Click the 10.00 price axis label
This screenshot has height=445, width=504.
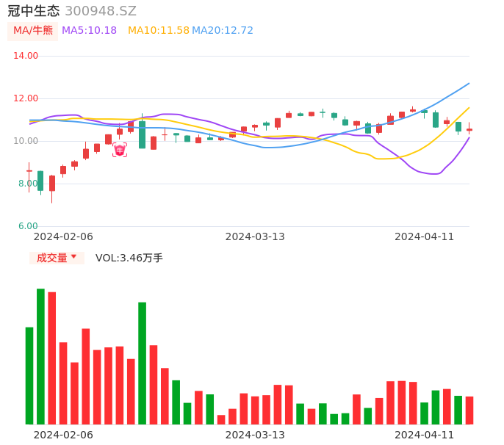pyautogui.click(x=26, y=141)
